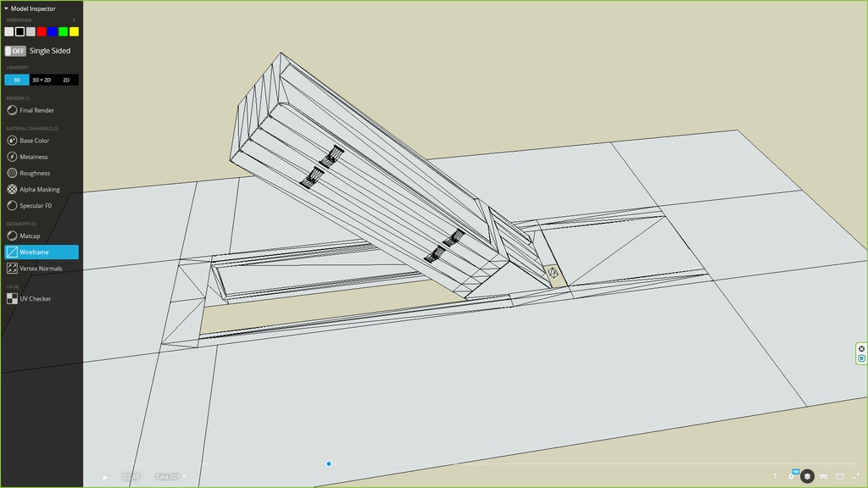The height and width of the screenshot is (488, 868).
Task: Enter fullscreen mode
Action: (856, 476)
